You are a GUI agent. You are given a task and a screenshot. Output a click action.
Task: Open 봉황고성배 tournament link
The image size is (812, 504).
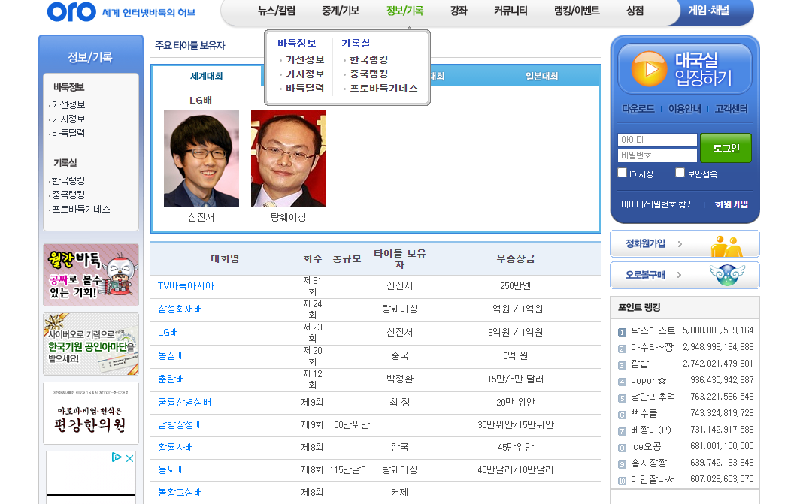tap(180, 492)
